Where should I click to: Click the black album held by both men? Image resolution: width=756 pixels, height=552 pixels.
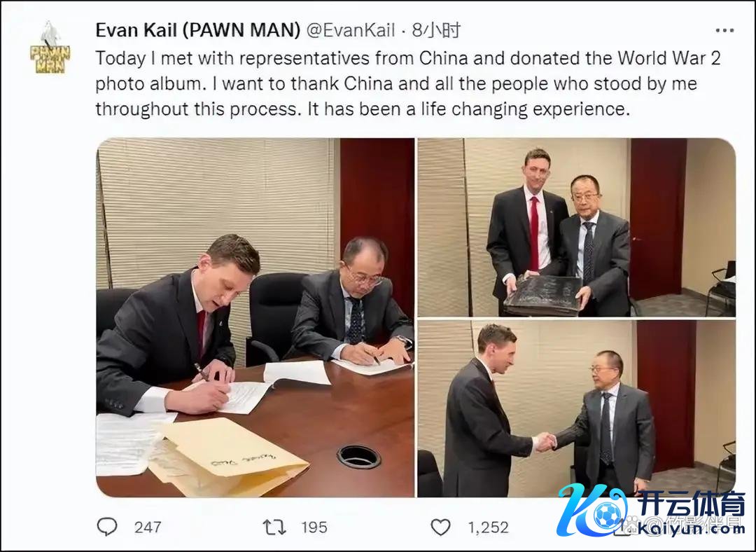543,296
